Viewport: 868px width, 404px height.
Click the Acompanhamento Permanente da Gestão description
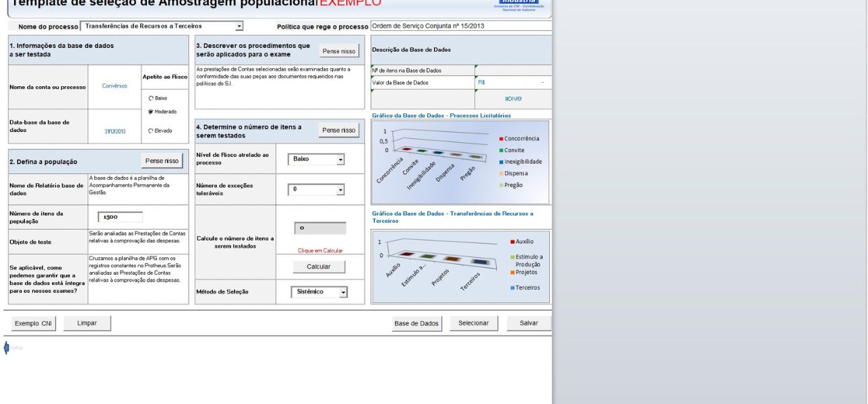click(128, 184)
